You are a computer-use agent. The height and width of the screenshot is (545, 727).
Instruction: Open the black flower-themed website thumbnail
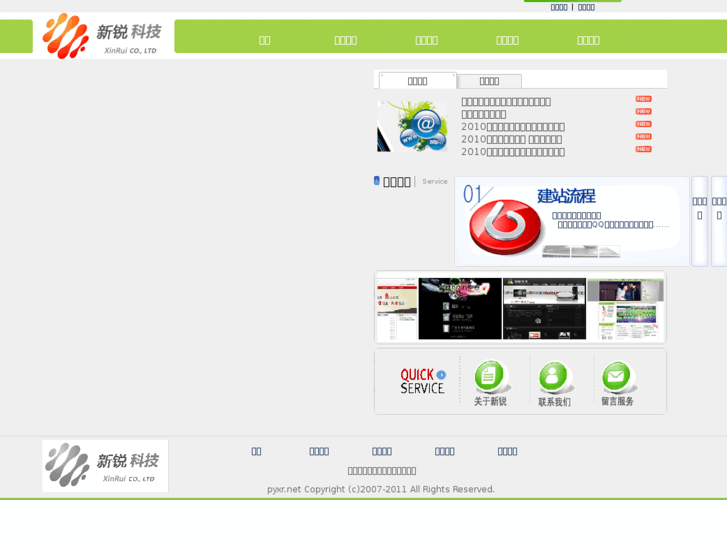click(x=460, y=308)
